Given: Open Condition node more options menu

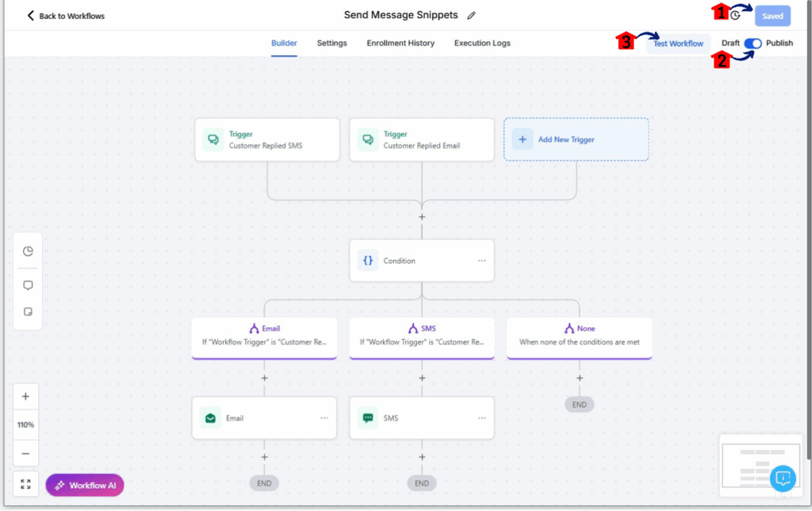Looking at the screenshot, I should click(482, 261).
